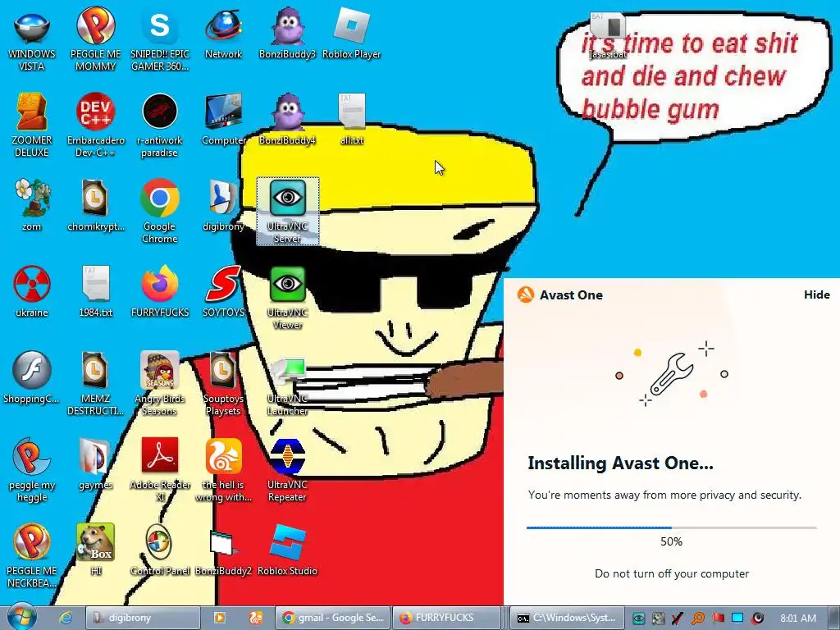Viewport: 840px width, 630px height.
Task: Open Internet Explorer from taskbar
Action: pyautogui.click(x=66, y=618)
